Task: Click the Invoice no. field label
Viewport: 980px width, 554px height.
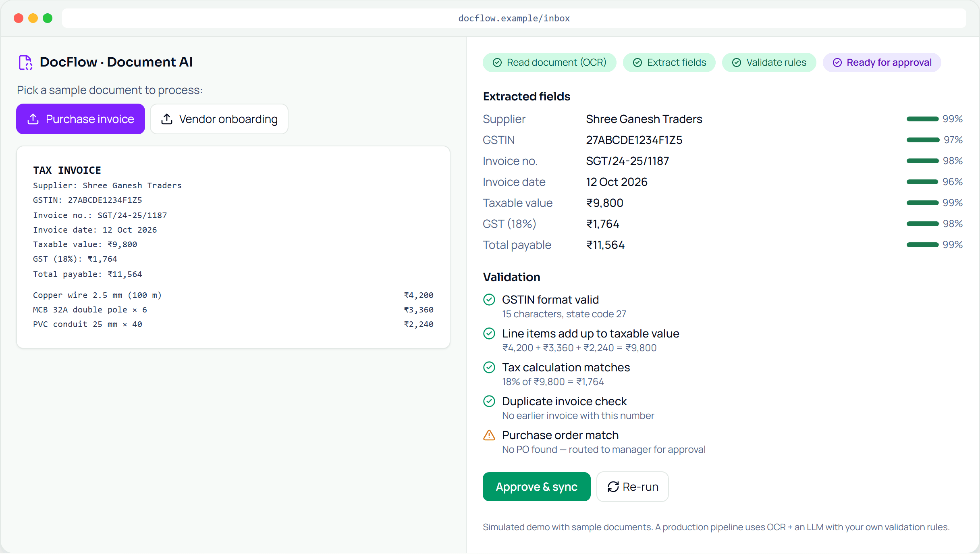Action: pyautogui.click(x=510, y=161)
